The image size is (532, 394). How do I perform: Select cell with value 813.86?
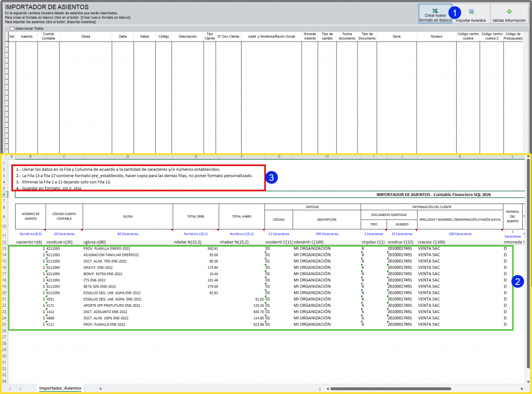coord(242,324)
